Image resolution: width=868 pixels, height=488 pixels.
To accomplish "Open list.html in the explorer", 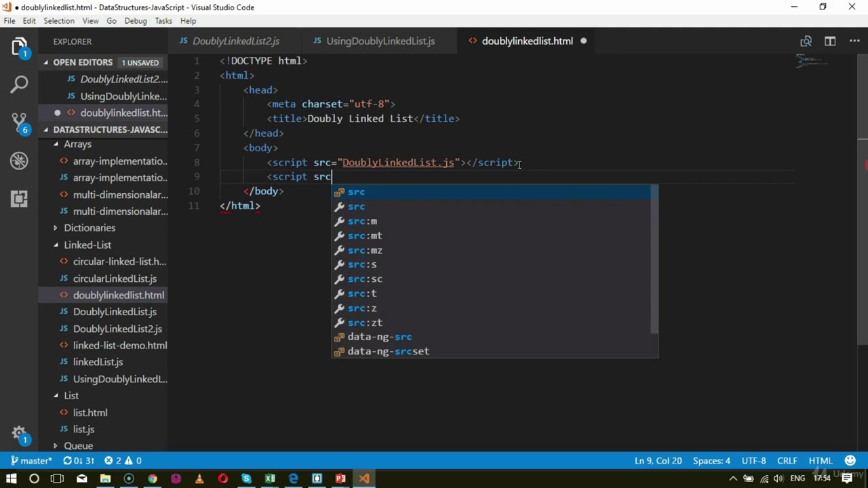I will (x=90, y=413).
